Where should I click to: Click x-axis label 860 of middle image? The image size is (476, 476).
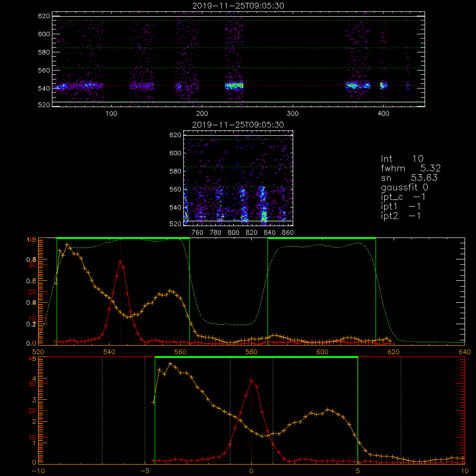tap(288, 233)
